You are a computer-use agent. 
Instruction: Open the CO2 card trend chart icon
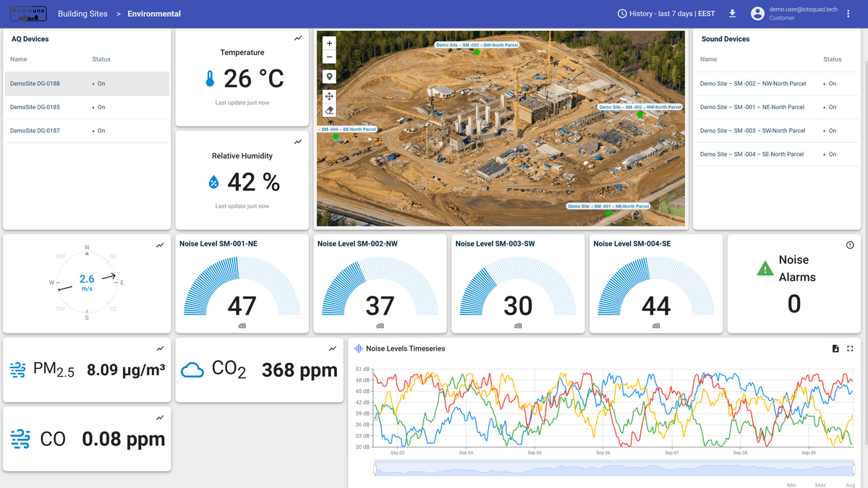333,348
